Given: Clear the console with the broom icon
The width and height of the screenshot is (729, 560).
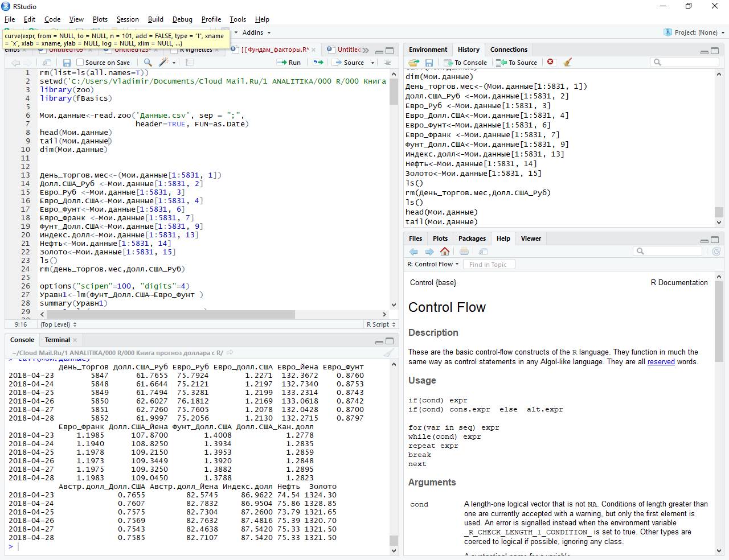Looking at the screenshot, I should pyautogui.click(x=388, y=353).
